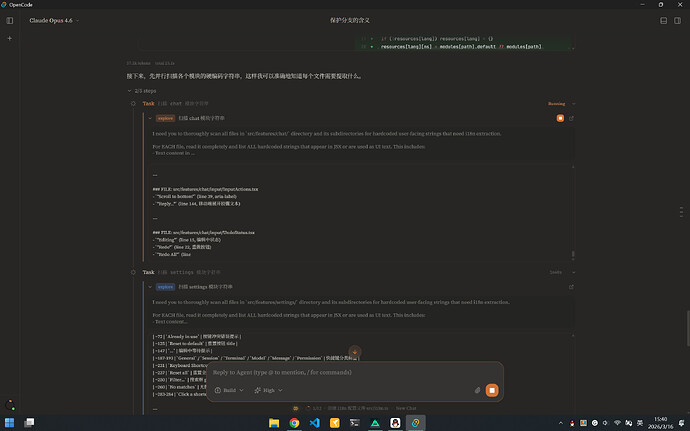Start a new session with plus icon
The height and width of the screenshot is (431, 690).
(x=10, y=38)
